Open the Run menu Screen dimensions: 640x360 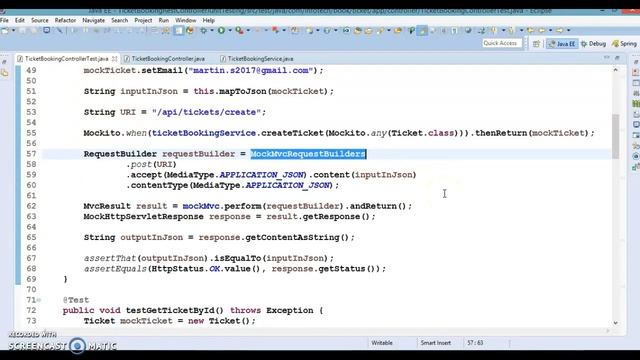point(164,20)
